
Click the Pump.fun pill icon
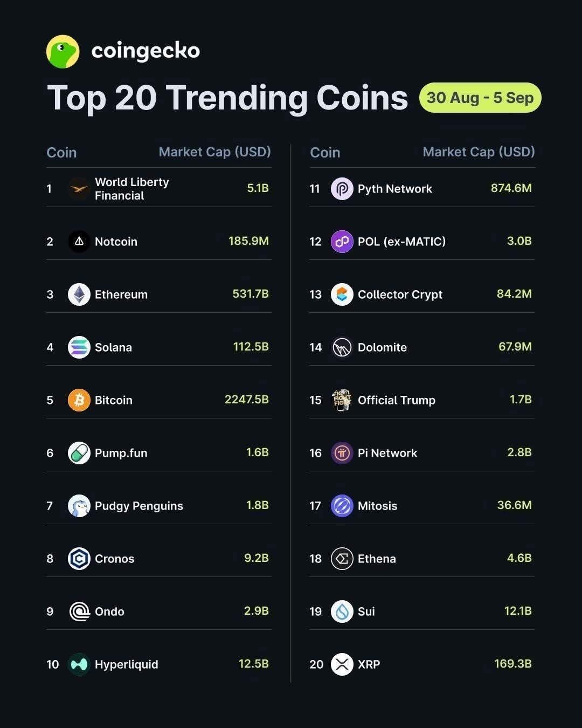click(x=79, y=453)
